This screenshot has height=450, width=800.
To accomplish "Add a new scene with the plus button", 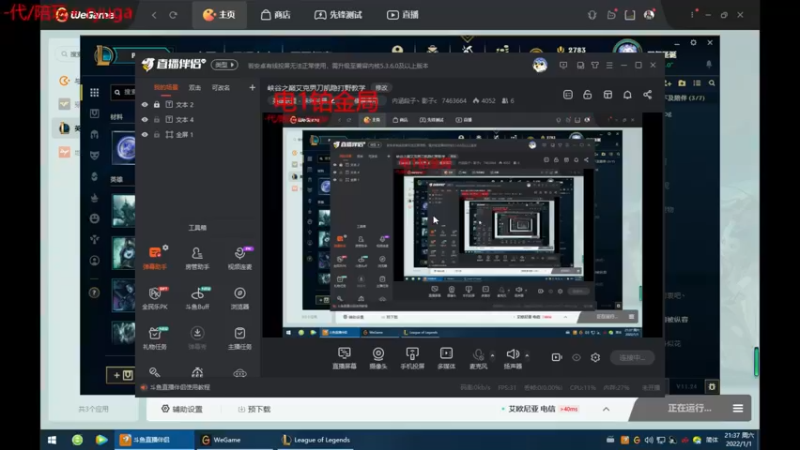I will click(x=252, y=88).
